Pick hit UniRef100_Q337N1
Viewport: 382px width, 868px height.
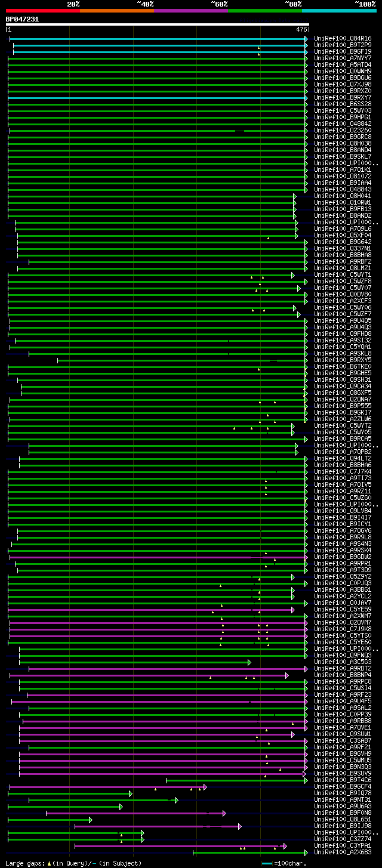pos(343,248)
